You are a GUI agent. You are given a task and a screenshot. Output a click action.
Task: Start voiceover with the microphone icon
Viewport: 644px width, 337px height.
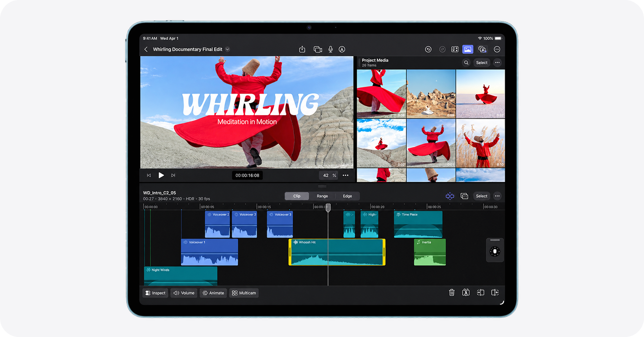point(331,49)
